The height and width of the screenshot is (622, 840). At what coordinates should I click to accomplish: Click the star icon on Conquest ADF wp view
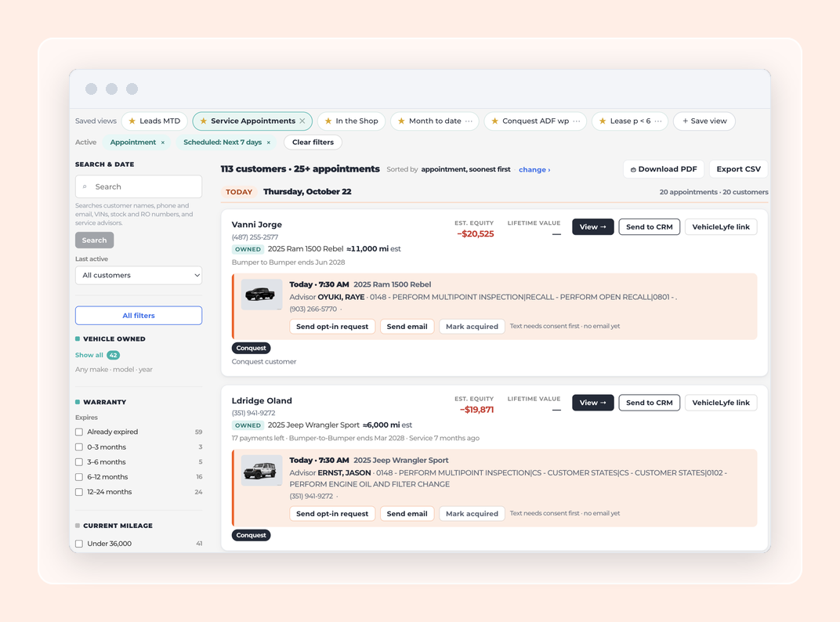pyautogui.click(x=495, y=121)
